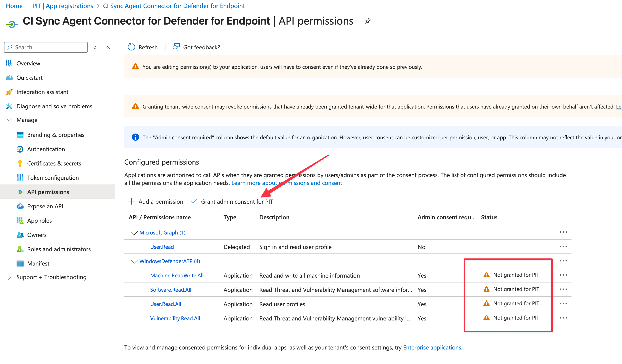This screenshot has width=622, height=364.
Task: Open the header more options ellipsis
Action: (x=382, y=21)
